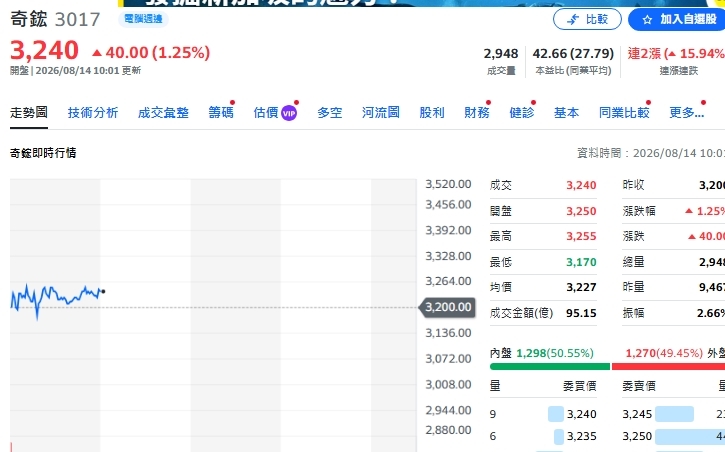Click the 最低 value 3,170

tap(581, 262)
